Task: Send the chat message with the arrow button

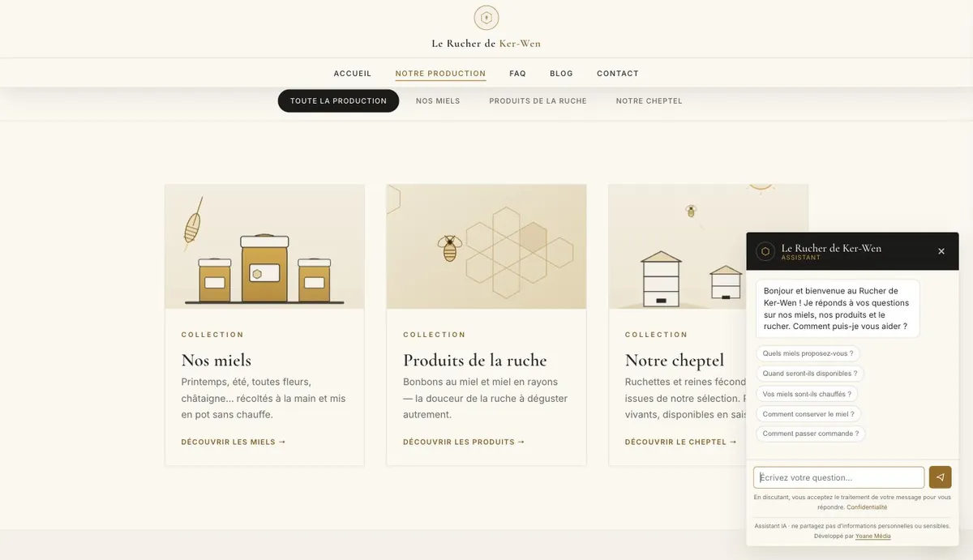Action: [940, 477]
